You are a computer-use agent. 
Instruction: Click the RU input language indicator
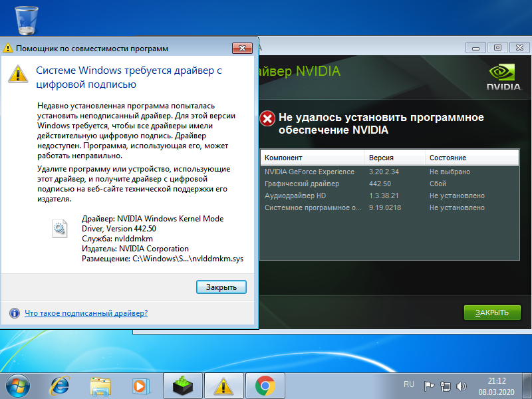coord(409,384)
